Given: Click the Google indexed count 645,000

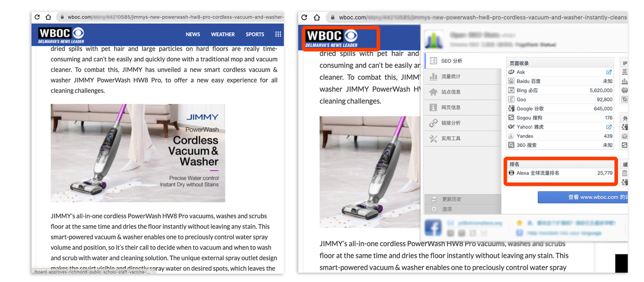Looking at the screenshot, I should (x=603, y=109).
